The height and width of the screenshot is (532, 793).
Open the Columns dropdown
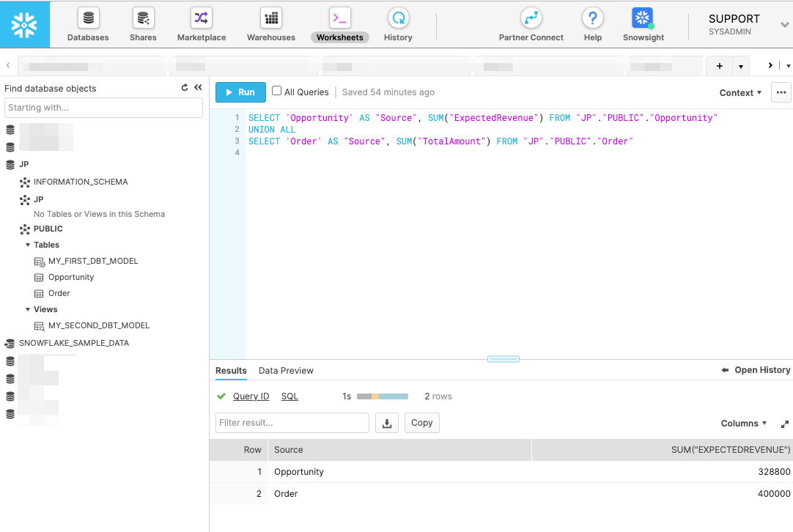743,424
